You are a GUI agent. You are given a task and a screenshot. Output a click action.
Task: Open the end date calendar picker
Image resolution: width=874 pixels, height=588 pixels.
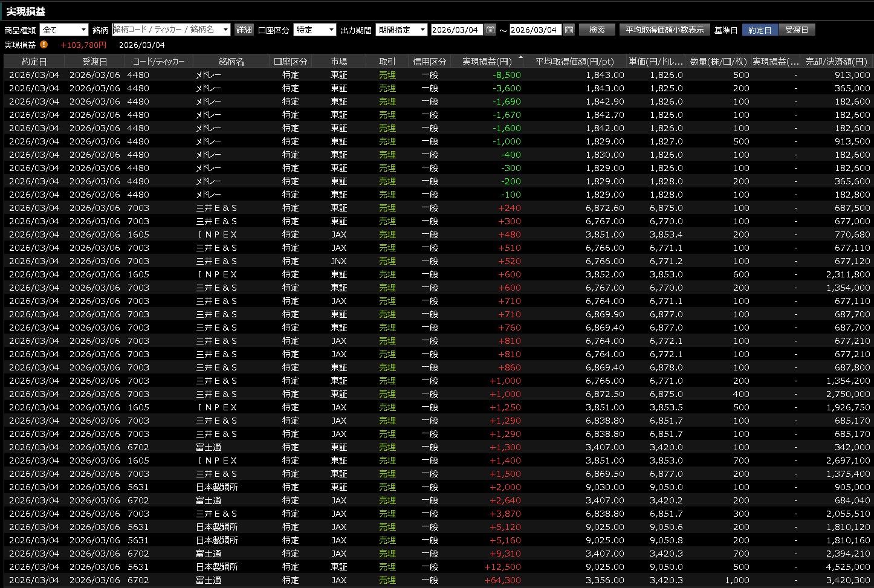(569, 30)
